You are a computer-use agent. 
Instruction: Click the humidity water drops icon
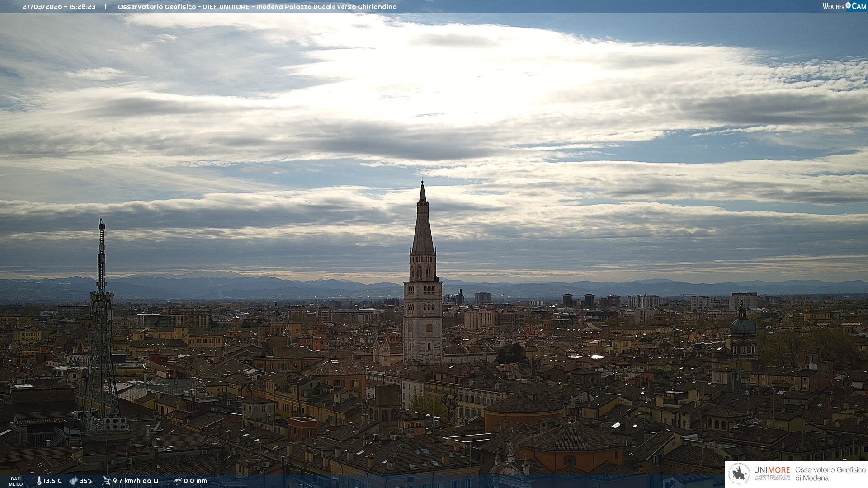click(x=73, y=481)
